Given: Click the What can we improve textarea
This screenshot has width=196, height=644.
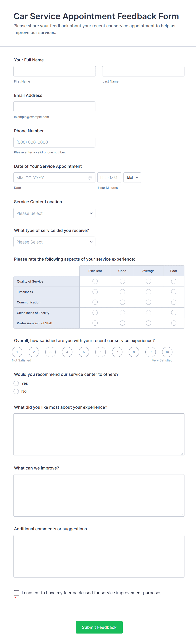Looking at the screenshot, I should tap(99, 495).
